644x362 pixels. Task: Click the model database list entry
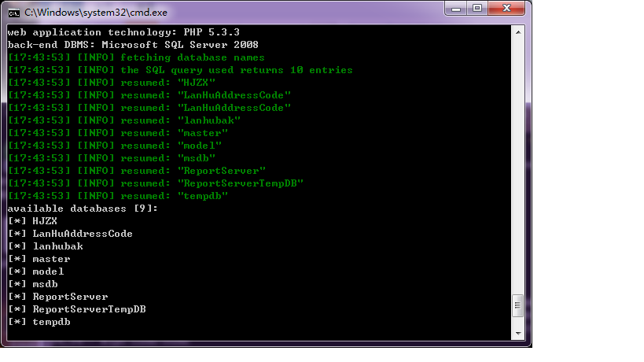(35, 271)
